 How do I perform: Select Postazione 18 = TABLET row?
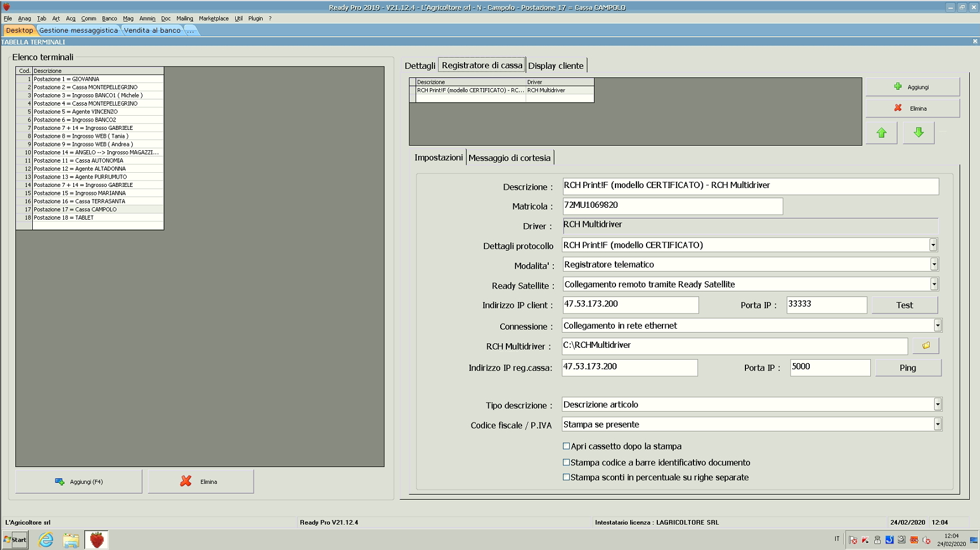(x=90, y=217)
